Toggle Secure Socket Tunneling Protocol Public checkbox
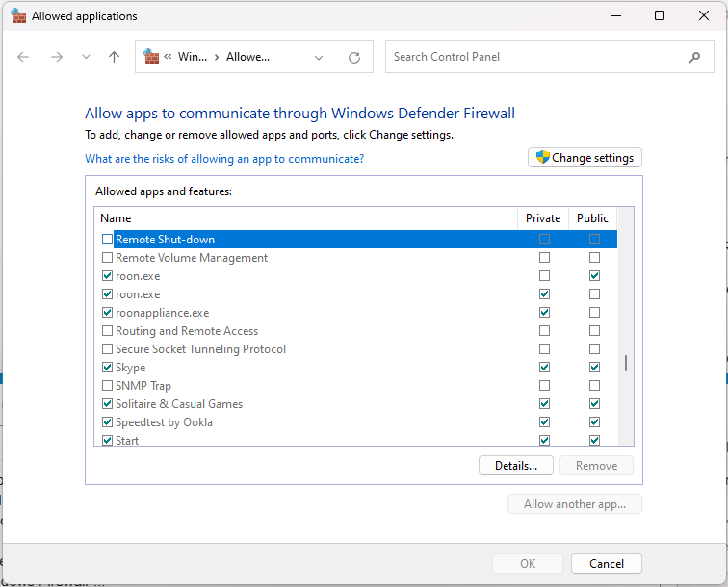This screenshot has height=587, width=728. [594, 349]
